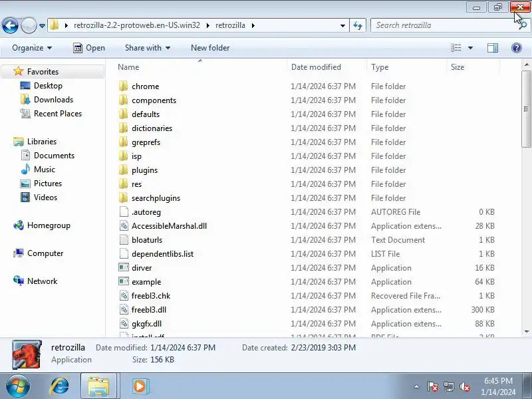Screen dimensions: 532x399
Task: Select the gkgfx.dll file name
Action: (146, 324)
